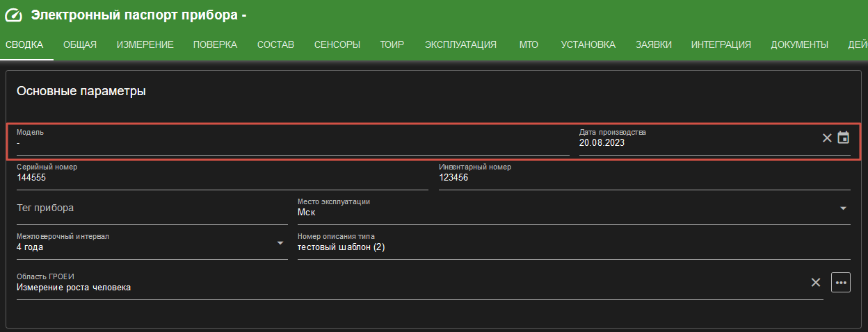Open the Область ГРОЕИ three-dots selector

coord(841,282)
